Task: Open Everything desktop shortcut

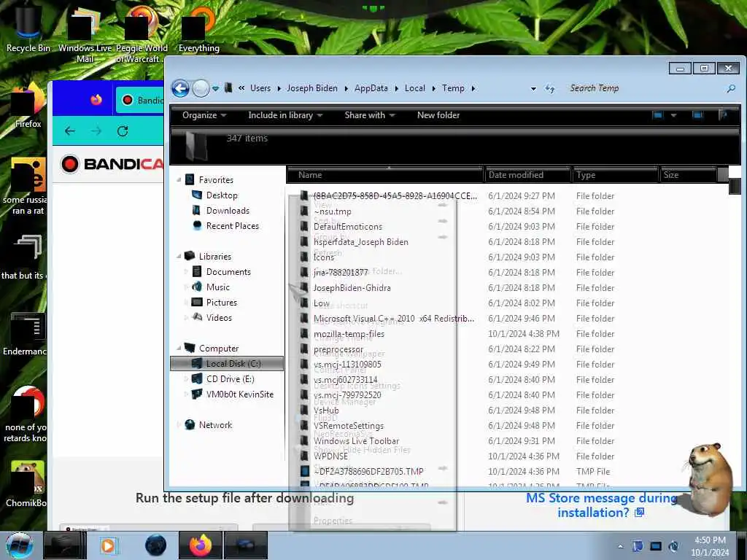Action: click(x=198, y=28)
